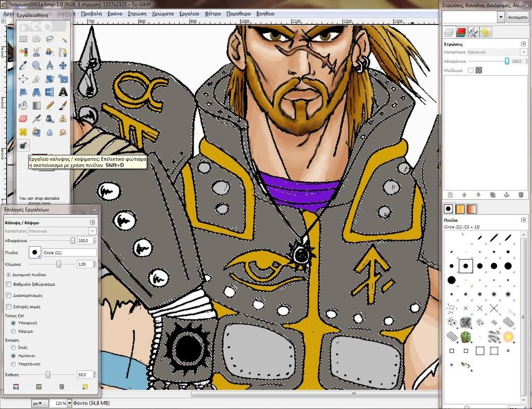This screenshot has height=409, width=532.
Task: Enable the Βαθμιαίο ξεθώριασμα checkbox
Action: pos(9,284)
